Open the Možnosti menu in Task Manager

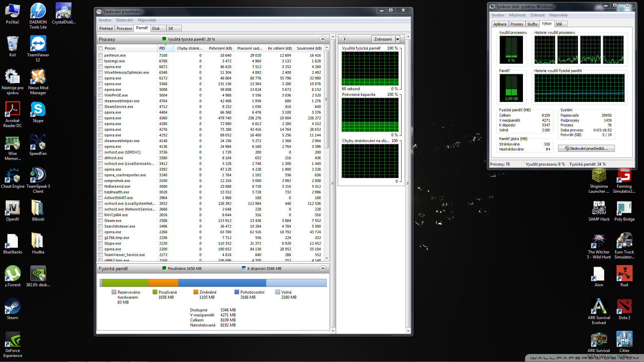tap(517, 15)
